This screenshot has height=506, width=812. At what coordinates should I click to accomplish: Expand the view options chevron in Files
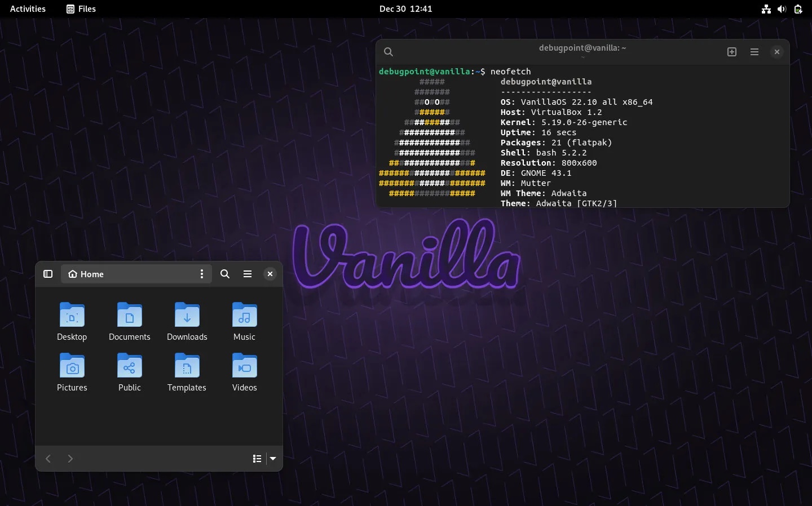coord(273,459)
